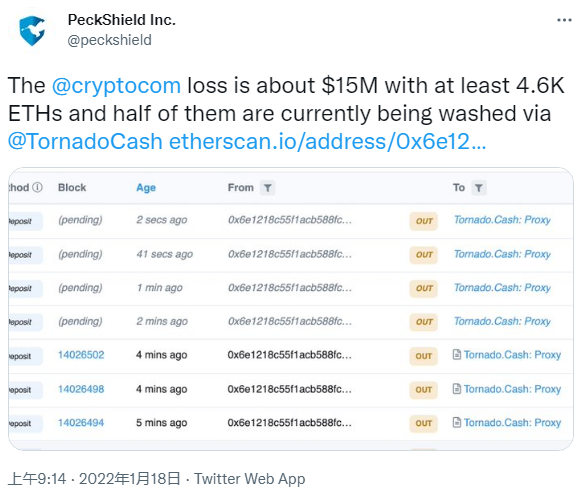Open block 14026498 link
Screen dimensions: 584x494
click(x=81, y=389)
